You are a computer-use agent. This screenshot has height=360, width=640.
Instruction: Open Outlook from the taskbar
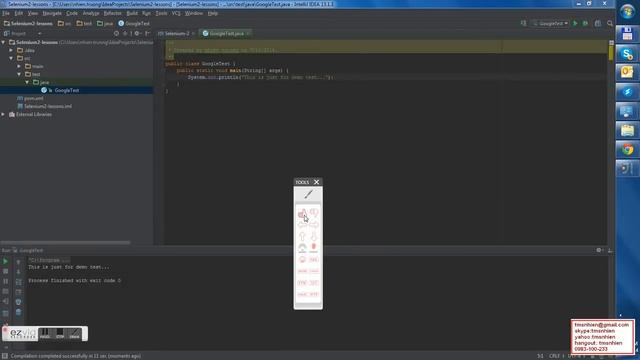pos(627,73)
